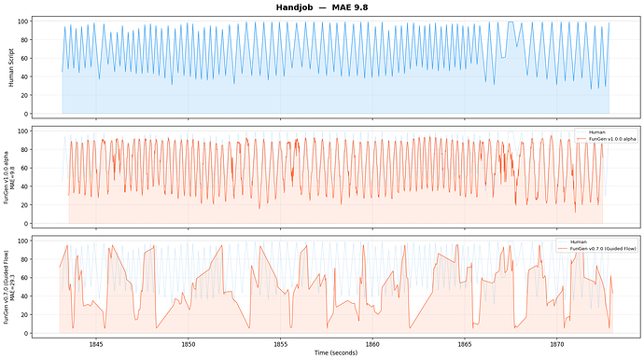Click y-tick "0" on the v1.0.0 alpha plot

pos(26,224)
